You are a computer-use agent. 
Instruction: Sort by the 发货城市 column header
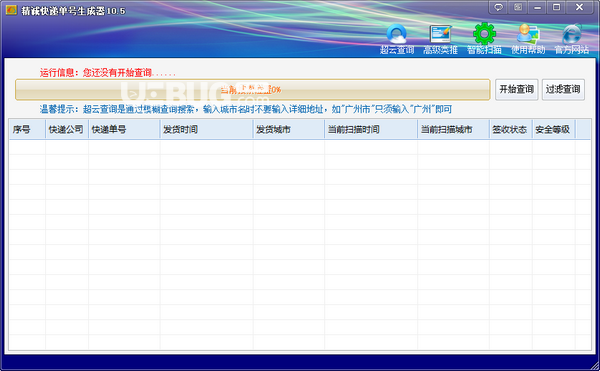click(x=289, y=129)
